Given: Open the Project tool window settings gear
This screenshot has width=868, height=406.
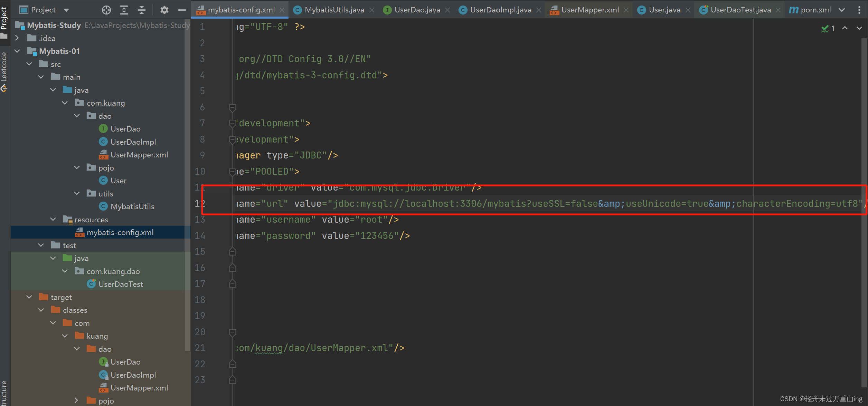Looking at the screenshot, I should [164, 10].
